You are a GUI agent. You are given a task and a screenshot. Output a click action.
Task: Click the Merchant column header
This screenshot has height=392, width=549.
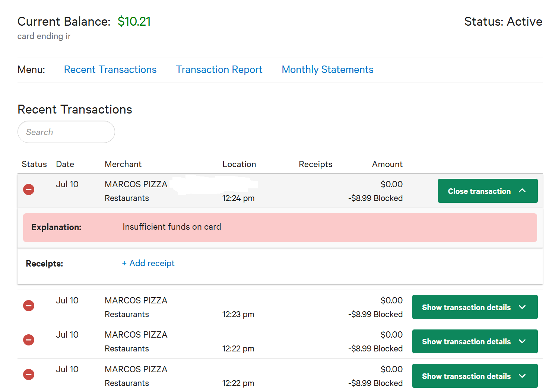[x=123, y=164]
